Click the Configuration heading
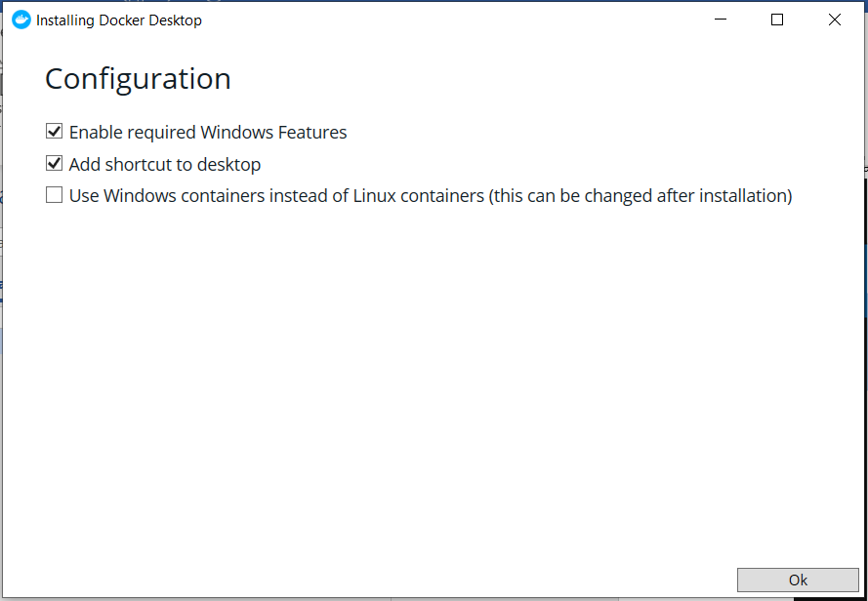The image size is (868, 601). tap(138, 79)
